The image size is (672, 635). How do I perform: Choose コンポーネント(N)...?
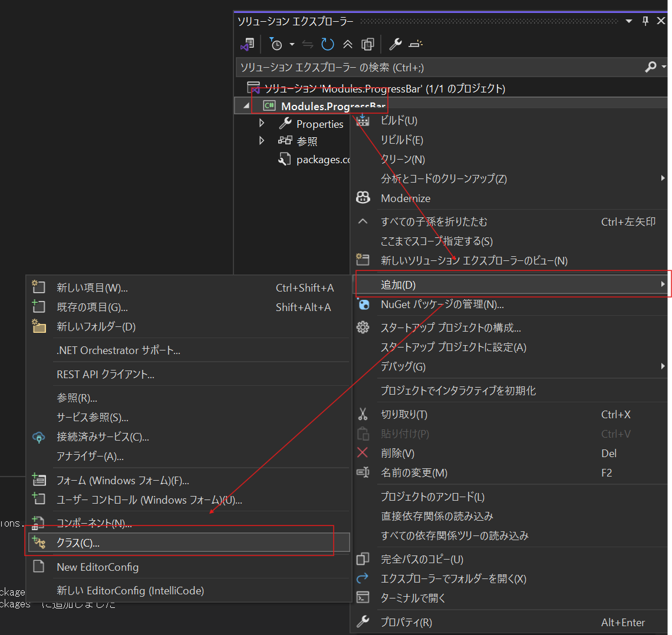[x=189, y=523]
